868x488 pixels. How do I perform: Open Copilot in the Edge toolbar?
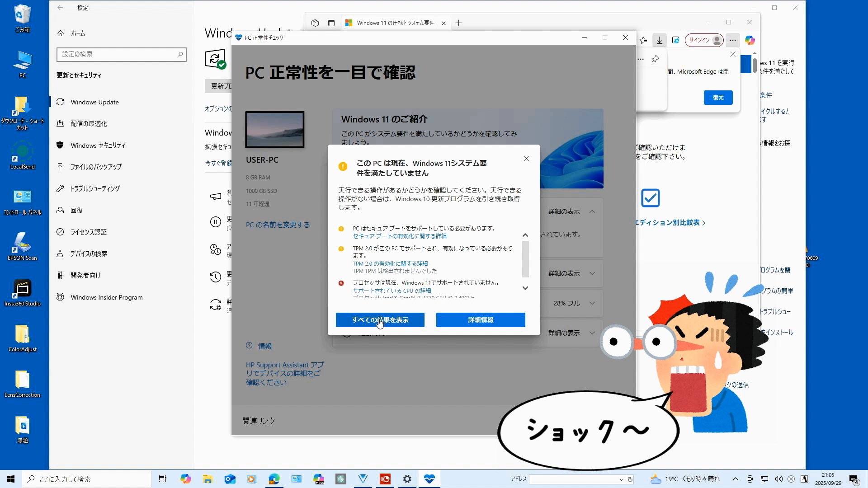click(x=750, y=40)
